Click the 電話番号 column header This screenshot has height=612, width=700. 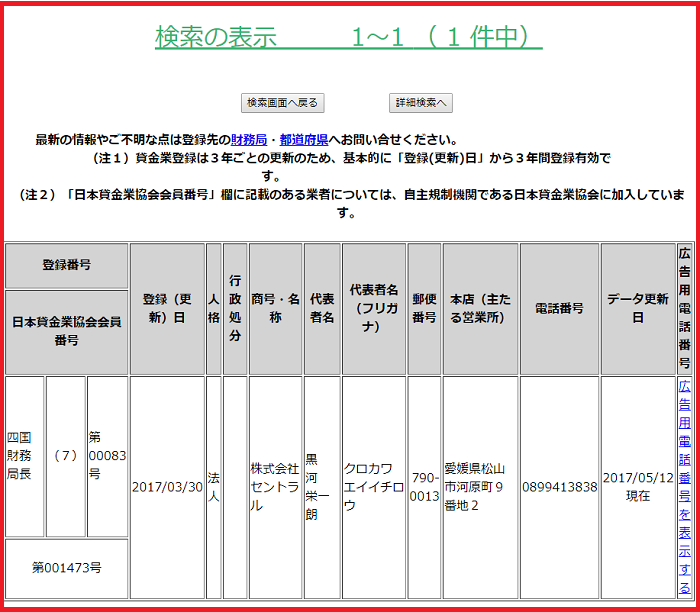click(559, 308)
